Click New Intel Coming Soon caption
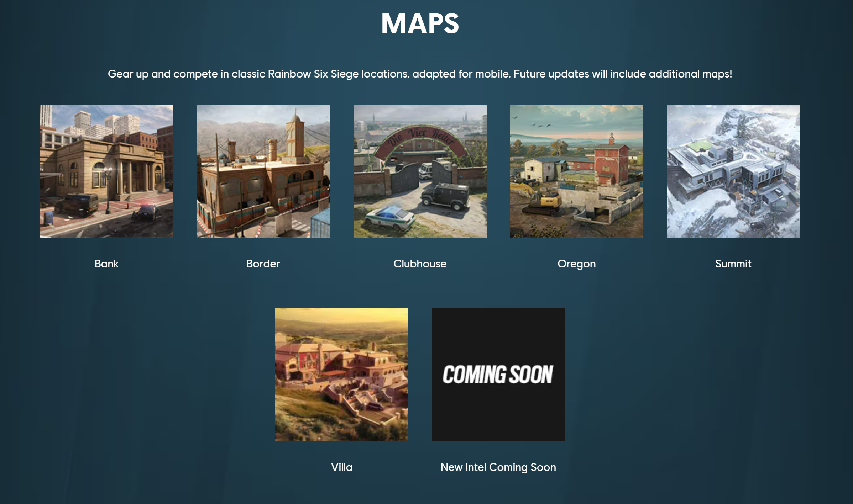Image resolution: width=853 pixels, height=504 pixels. (x=498, y=467)
